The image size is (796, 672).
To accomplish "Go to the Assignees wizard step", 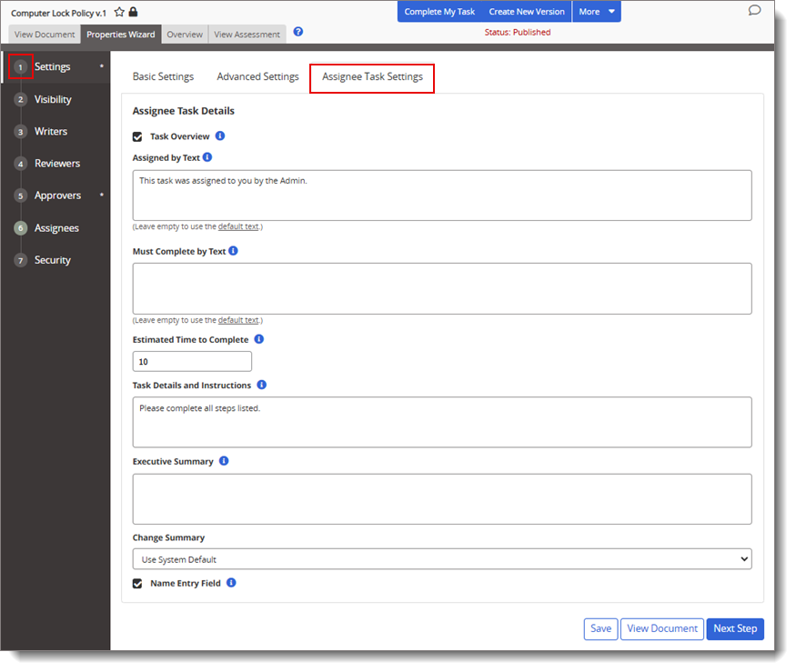I will coord(56,228).
